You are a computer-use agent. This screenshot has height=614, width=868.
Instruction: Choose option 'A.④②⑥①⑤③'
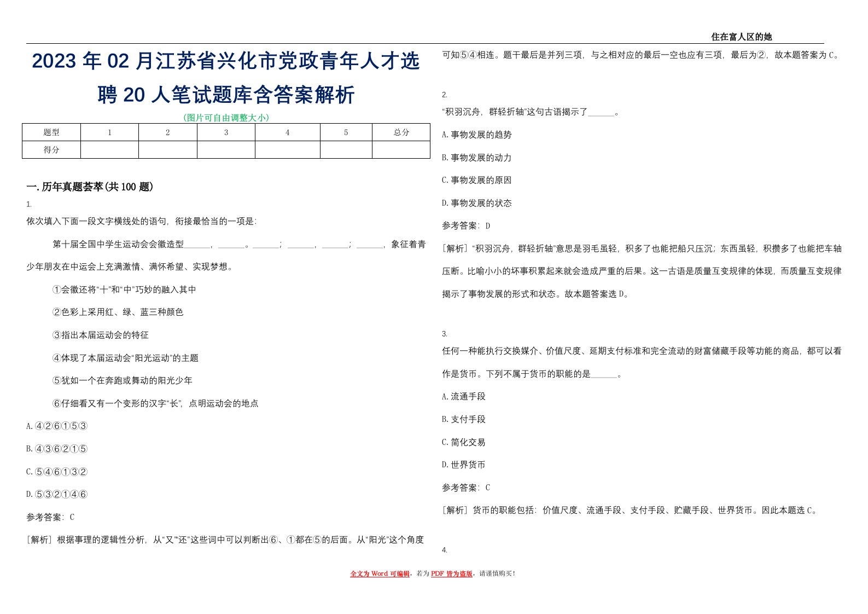(x=57, y=426)
